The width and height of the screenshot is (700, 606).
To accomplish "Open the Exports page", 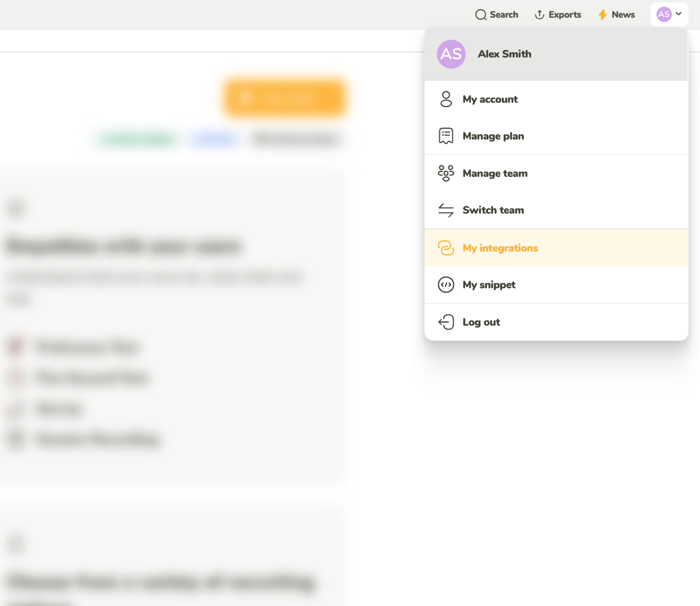I will coord(557,15).
